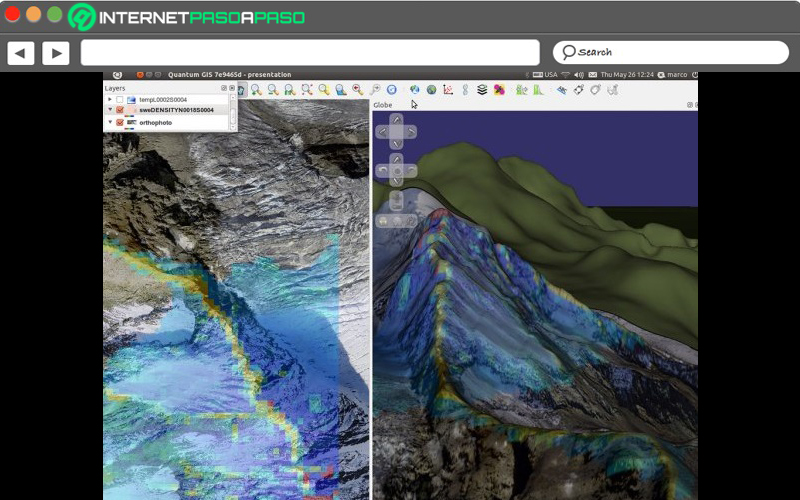The width and height of the screenshot is (800, 500).
Task: Enable the templ.0002S0004 layer checkbox
Action: (x=119, y=100)
